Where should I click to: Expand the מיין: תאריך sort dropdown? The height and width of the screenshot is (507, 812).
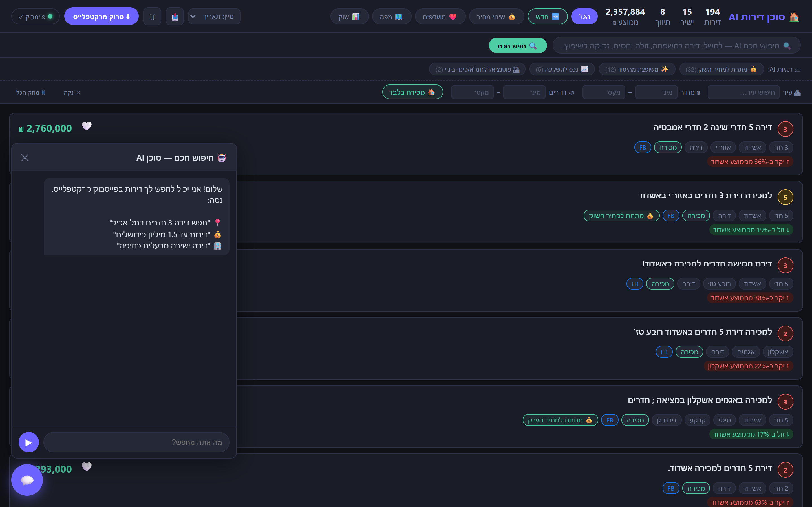click(214, 16)
